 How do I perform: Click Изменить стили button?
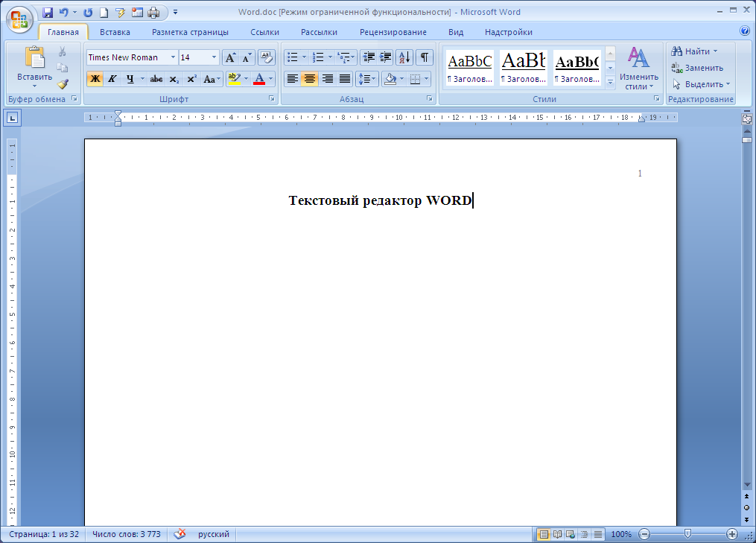click(x=639, y=69)
